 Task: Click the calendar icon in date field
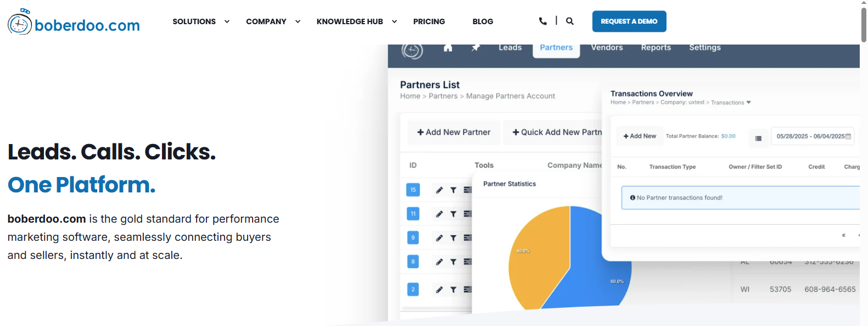point(848,136)
